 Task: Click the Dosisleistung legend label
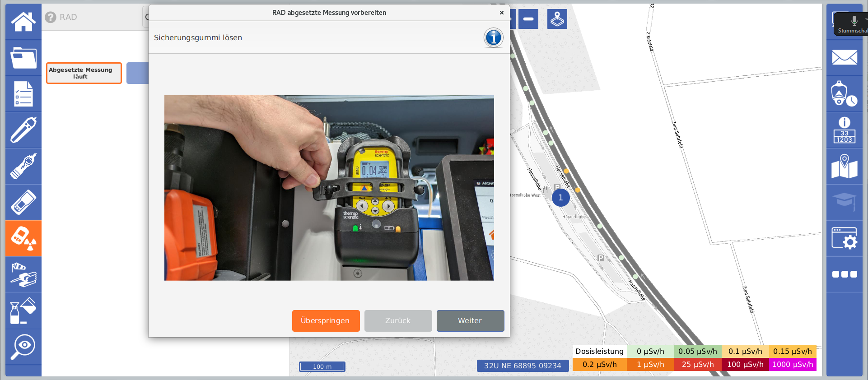click(600, 351)
